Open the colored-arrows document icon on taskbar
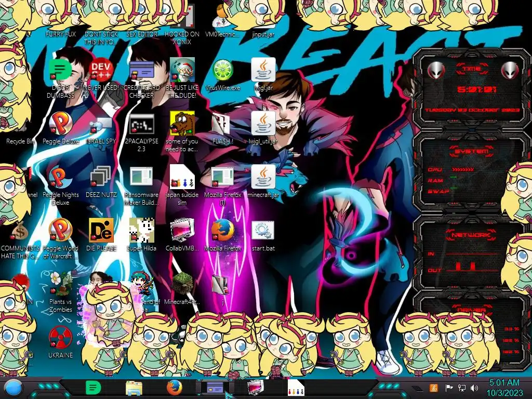This screenshot has width=532, height=399. point(296,388)
